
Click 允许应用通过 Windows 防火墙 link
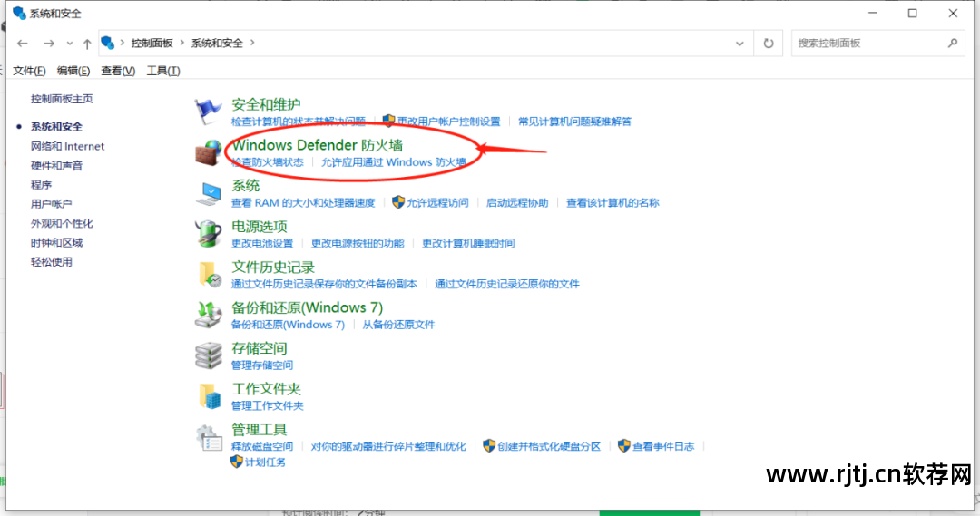coord(394,161)
